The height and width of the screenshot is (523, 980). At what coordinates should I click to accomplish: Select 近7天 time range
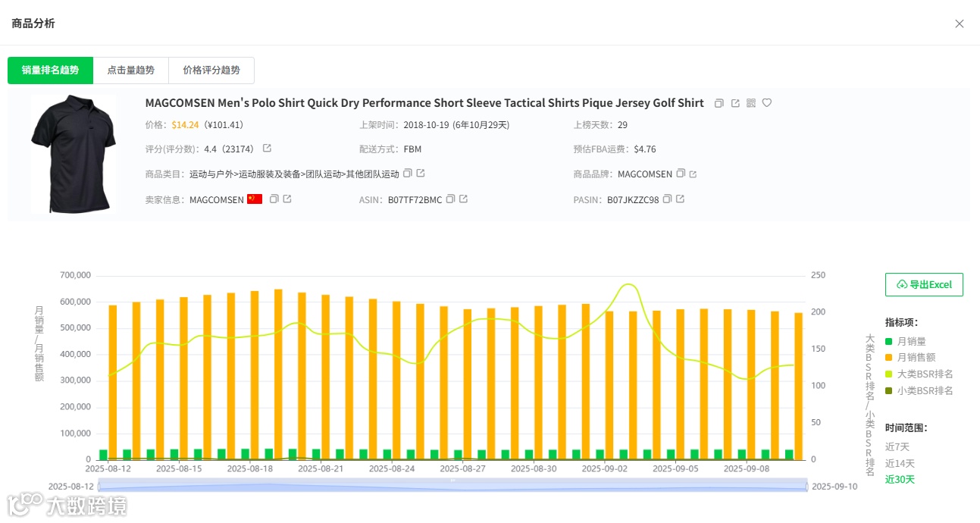tap(897, 447)
